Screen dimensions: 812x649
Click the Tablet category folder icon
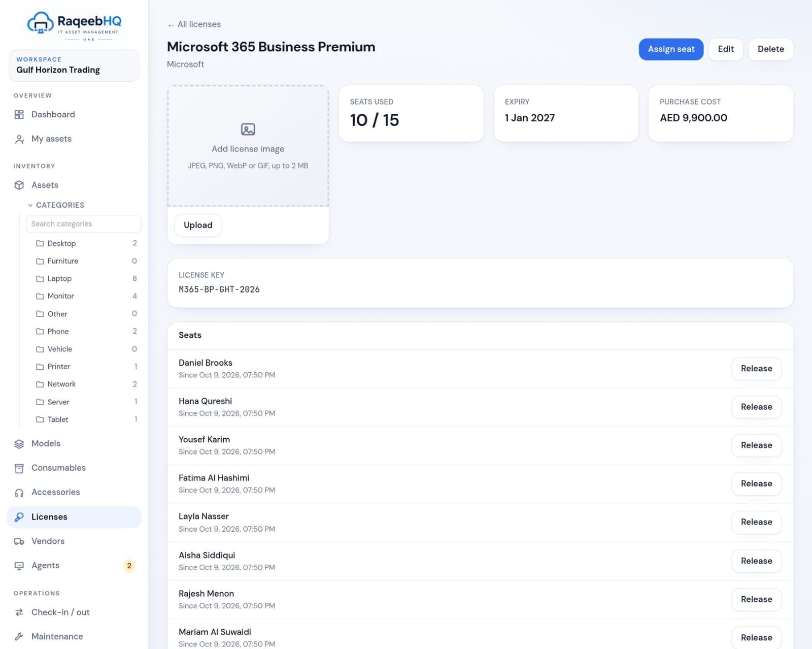[x=40, y=419]
